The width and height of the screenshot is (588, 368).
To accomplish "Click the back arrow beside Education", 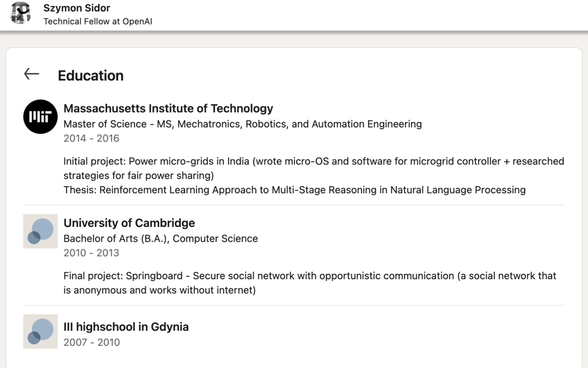I will 32,75.
